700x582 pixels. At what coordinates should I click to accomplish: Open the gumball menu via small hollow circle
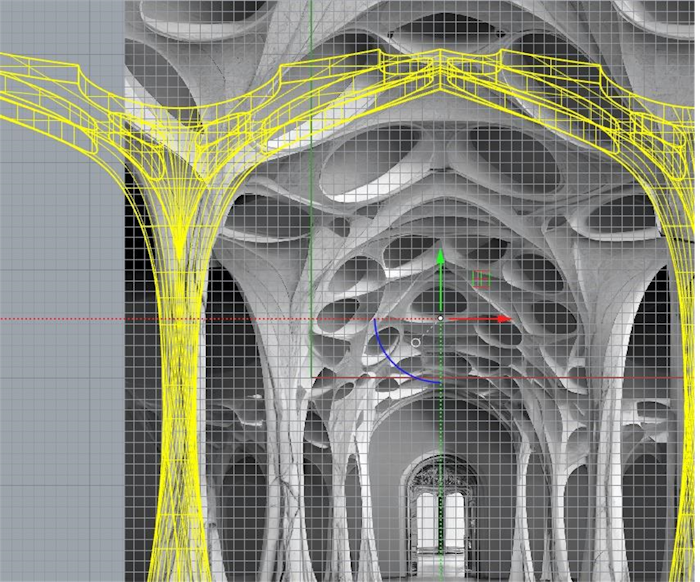[x=416, y=342]
